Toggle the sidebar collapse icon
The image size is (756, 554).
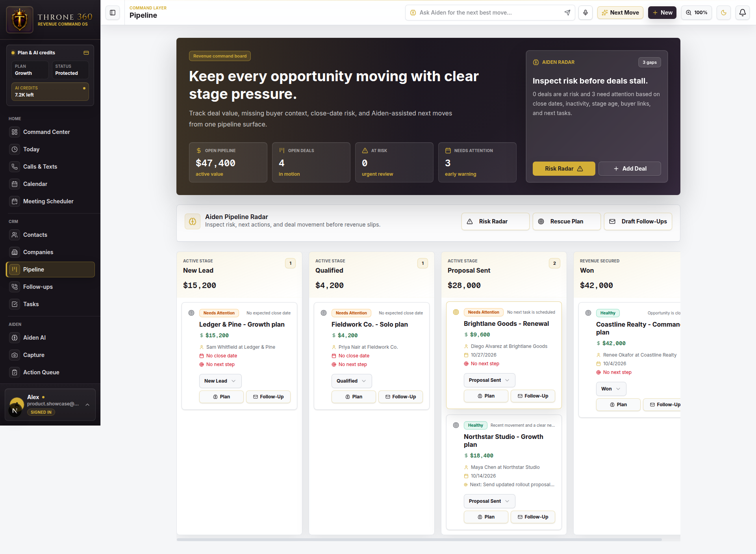click(113, 13)
